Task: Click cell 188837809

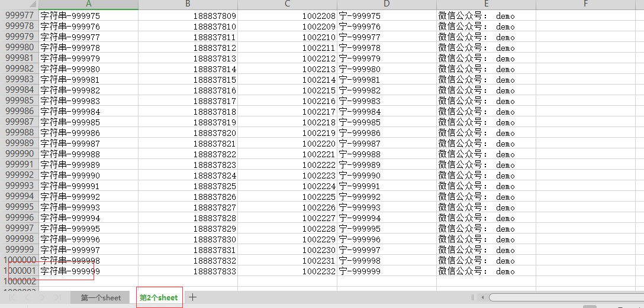Action: tap(188, 16)
